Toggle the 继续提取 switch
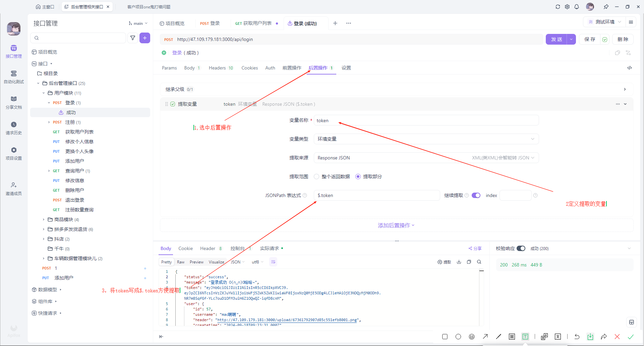Screen dimensions: 644x346 [x=476, y=195]
